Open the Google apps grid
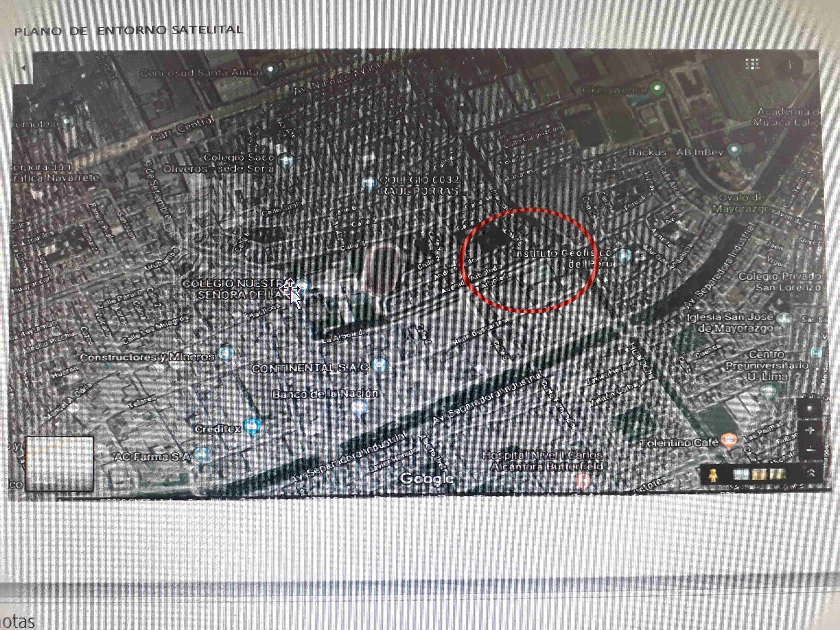The image size is (840, 630). (752, 64)
